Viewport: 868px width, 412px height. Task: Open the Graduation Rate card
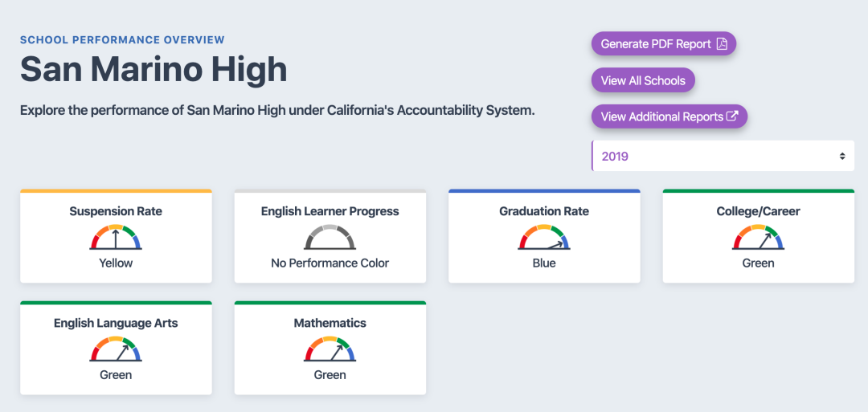pyautogui.click(x=544, y=236)
